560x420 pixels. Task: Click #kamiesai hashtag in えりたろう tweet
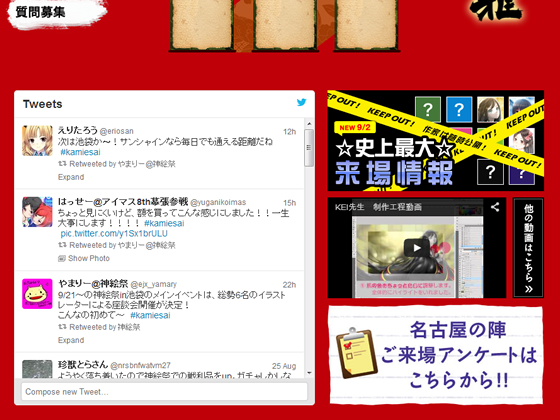(x=80, y=152)
